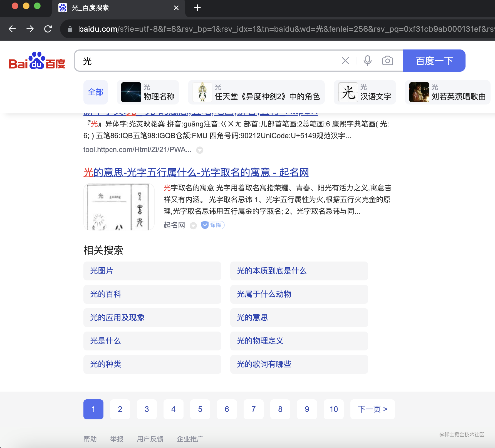Click the 保障 verification badge on 起名网
Screen dimensions: 495x448
pos(212,225)
